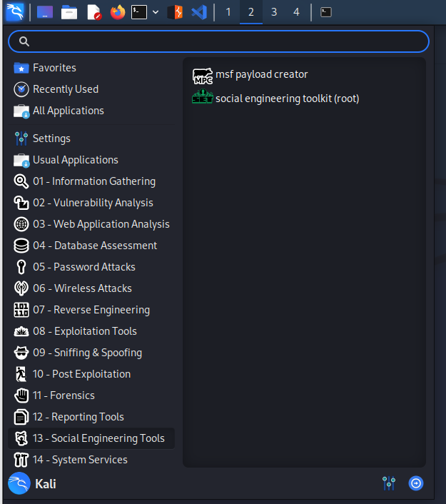
Task: Launch the file manager from the panel
Action: point(69,12)
